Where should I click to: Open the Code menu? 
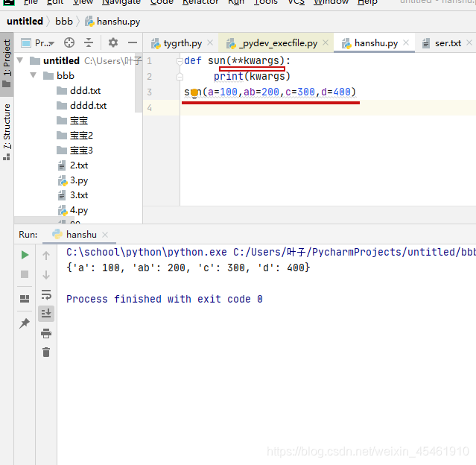pos(162,2)
